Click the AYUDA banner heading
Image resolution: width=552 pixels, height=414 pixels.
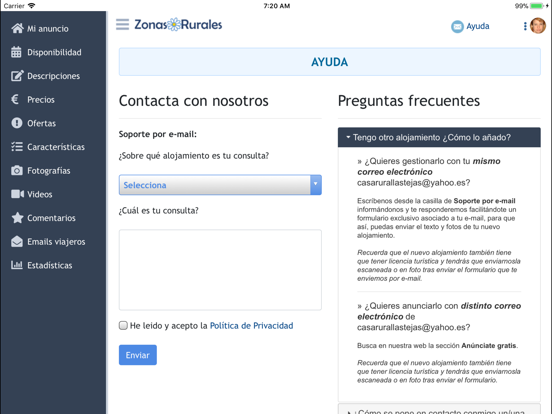click(x=330, y=62)
